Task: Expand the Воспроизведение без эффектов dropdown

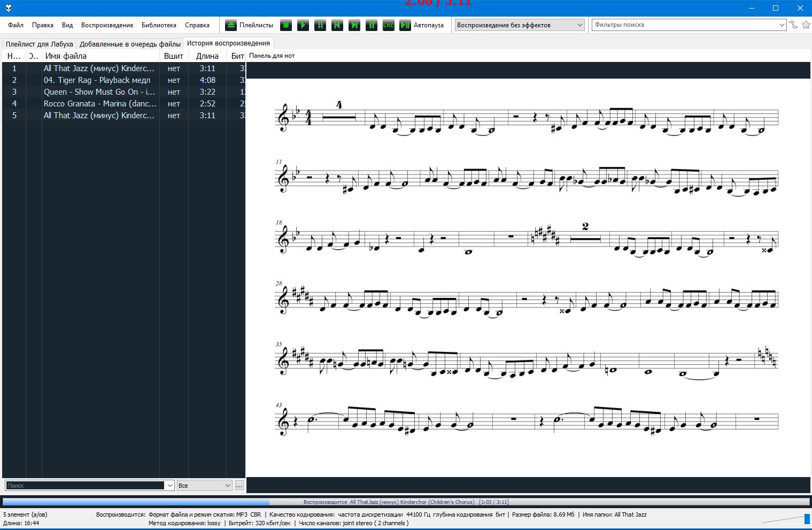Action: 579,25
